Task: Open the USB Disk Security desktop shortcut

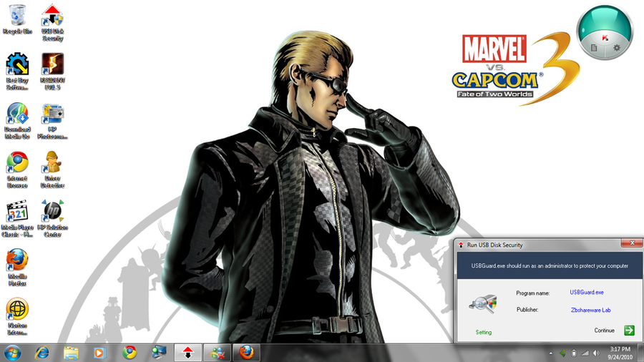Action: tap(52, 23)
